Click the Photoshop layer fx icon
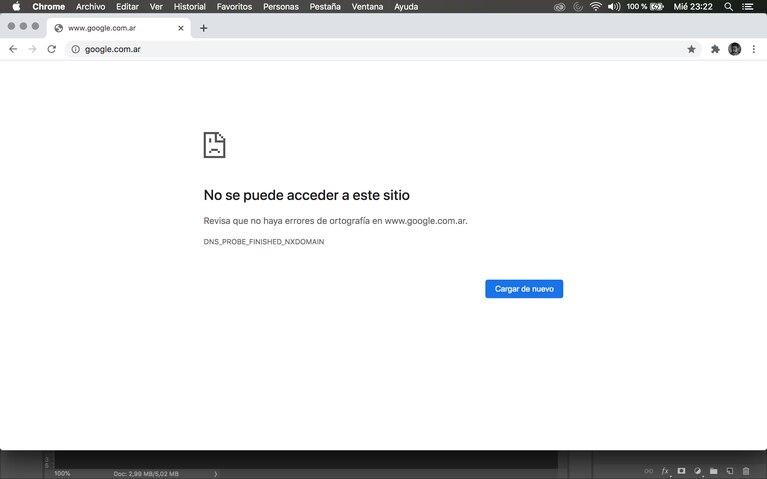 (665, 471)
